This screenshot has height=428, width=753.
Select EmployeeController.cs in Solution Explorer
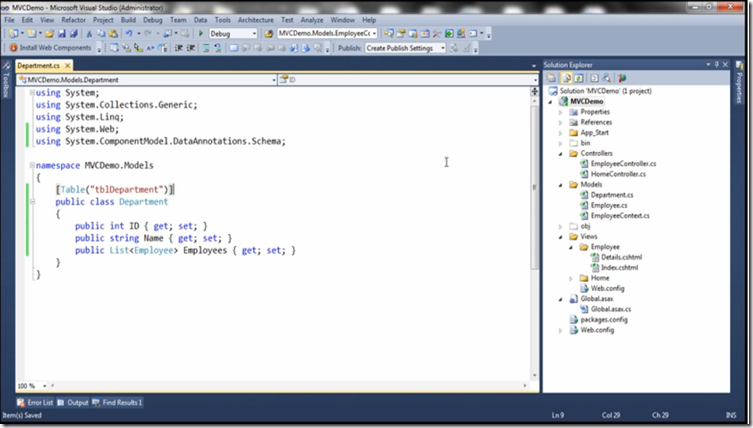coord(623,164)
